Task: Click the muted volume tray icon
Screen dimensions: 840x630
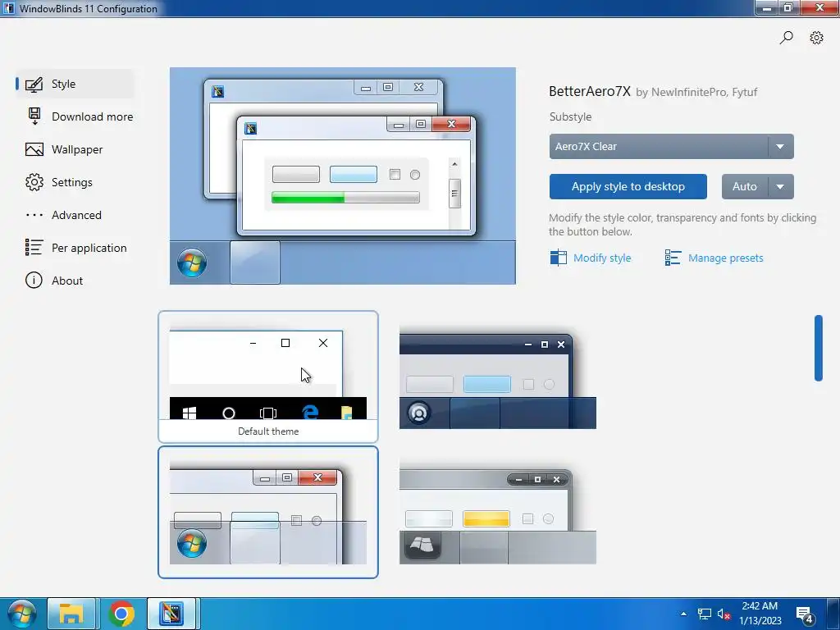Action: pos(724,614)
